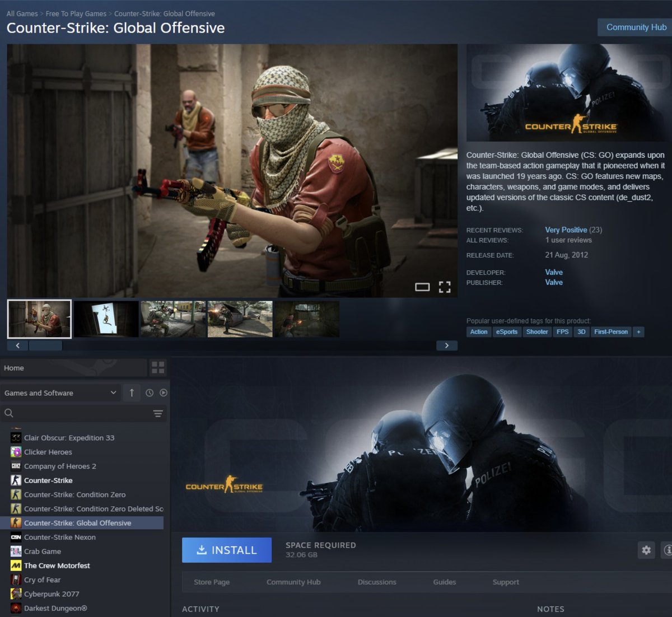Click the recent activity clock icon

click(150, 393)
